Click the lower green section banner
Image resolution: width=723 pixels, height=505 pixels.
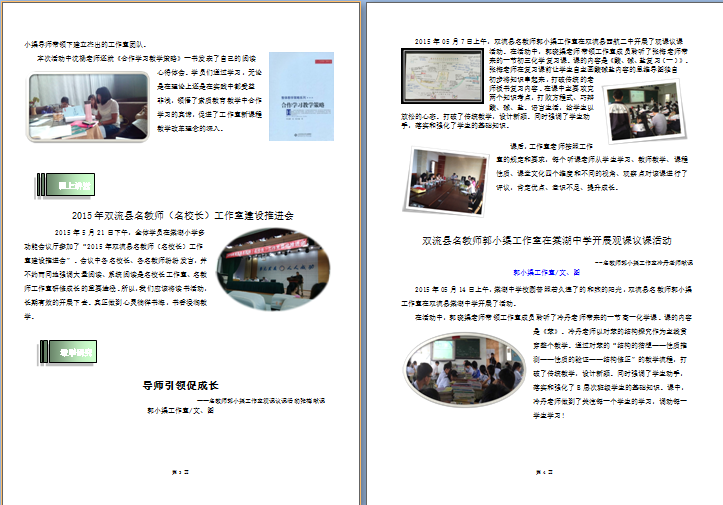(x=71, y=351)
